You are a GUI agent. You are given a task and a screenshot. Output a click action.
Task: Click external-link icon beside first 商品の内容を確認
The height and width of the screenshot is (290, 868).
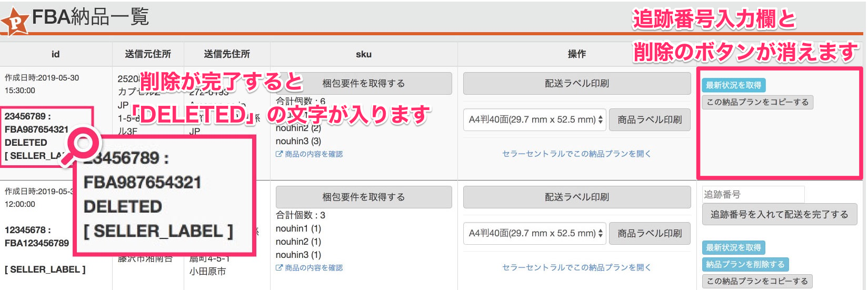pos(279,154)
